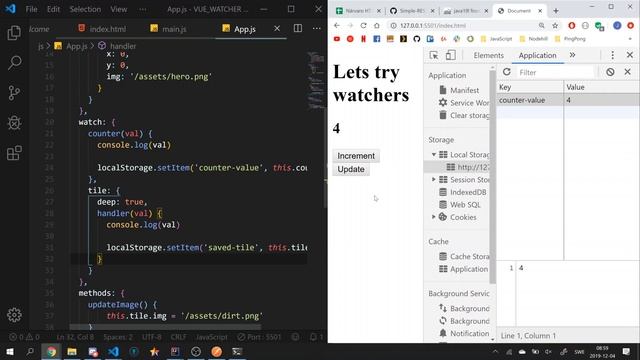
Task: Open the Extensions view
Action: (x=14, y=153)
